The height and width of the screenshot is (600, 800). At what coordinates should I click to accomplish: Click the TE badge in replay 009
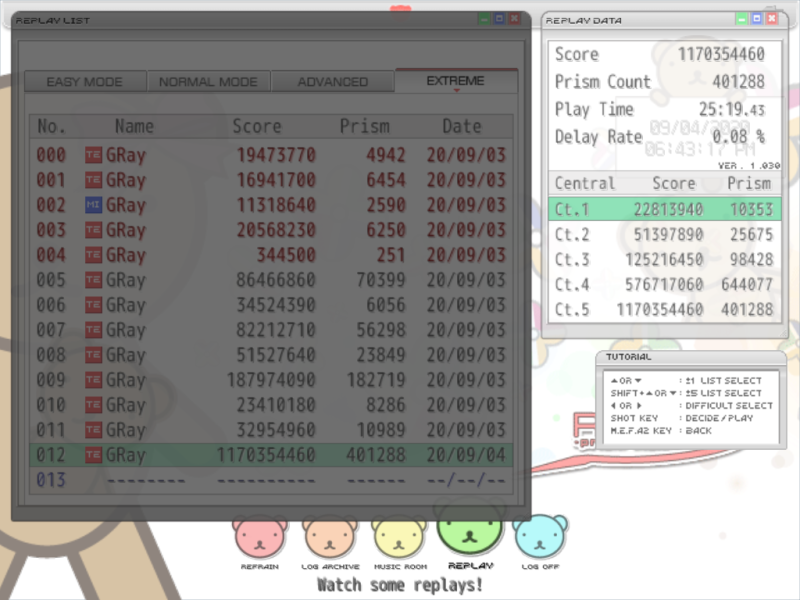[93, 380]
